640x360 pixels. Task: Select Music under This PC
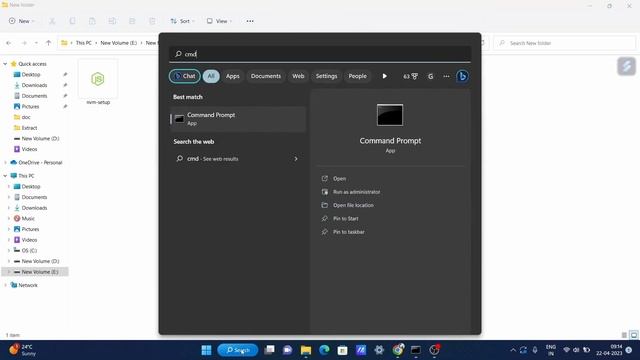click(x=28, y=218)
